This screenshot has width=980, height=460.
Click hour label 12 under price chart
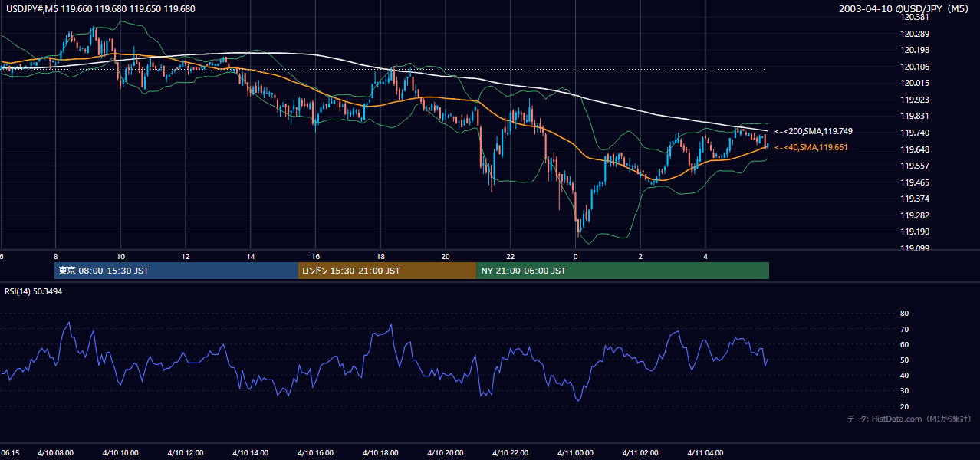click(x=186, y=255)
